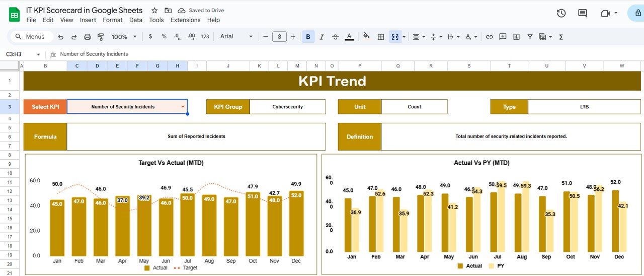Viewport: 644px width, 276px height.
Task: Click the Insert link icon
Action: click(489, 37)
